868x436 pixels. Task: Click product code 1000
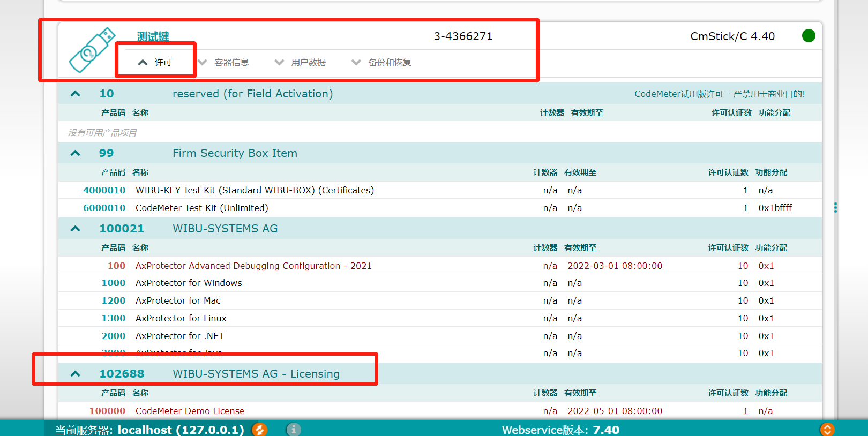tap(114, 283)
